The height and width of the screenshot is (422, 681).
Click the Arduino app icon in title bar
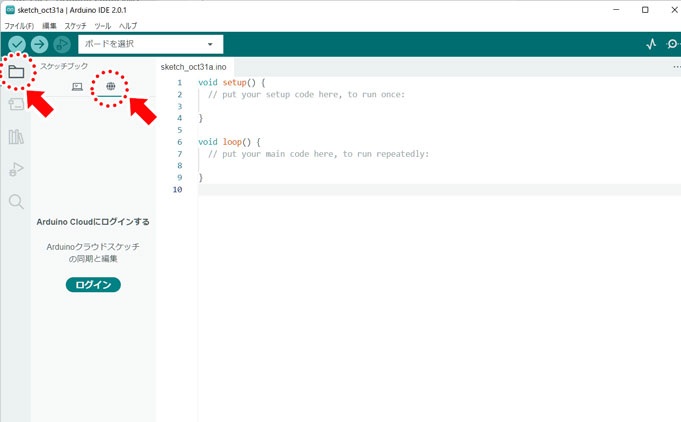coord(10,10)
